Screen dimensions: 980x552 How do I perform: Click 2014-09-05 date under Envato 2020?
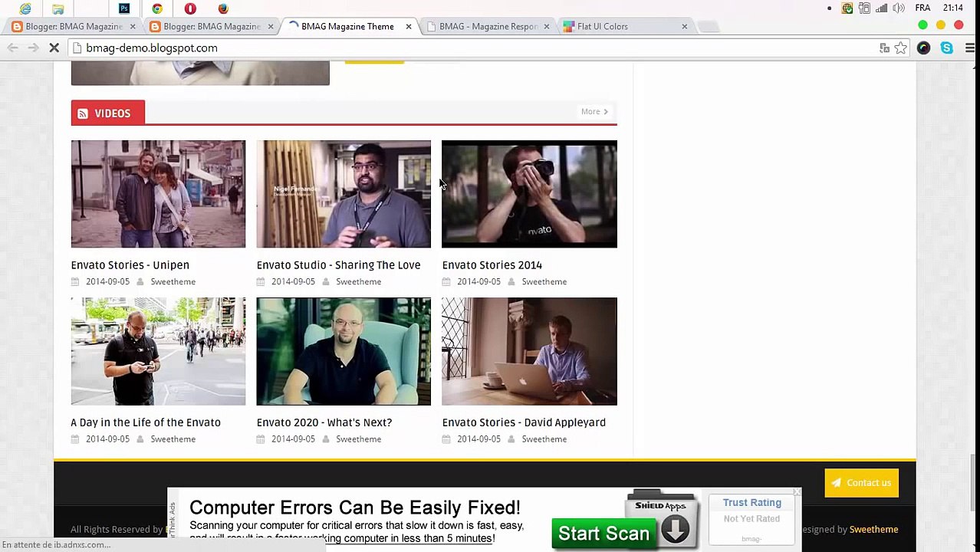pyautogui.click(x=293, y=439)
